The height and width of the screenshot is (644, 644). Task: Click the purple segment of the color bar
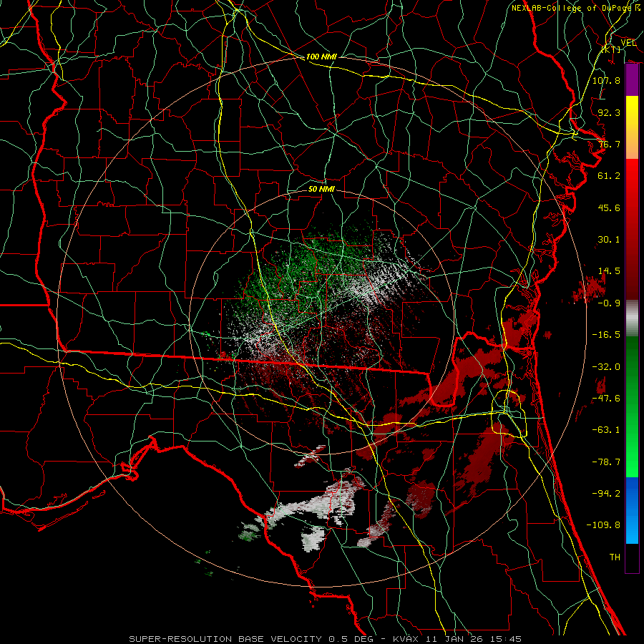pos(632,80)
